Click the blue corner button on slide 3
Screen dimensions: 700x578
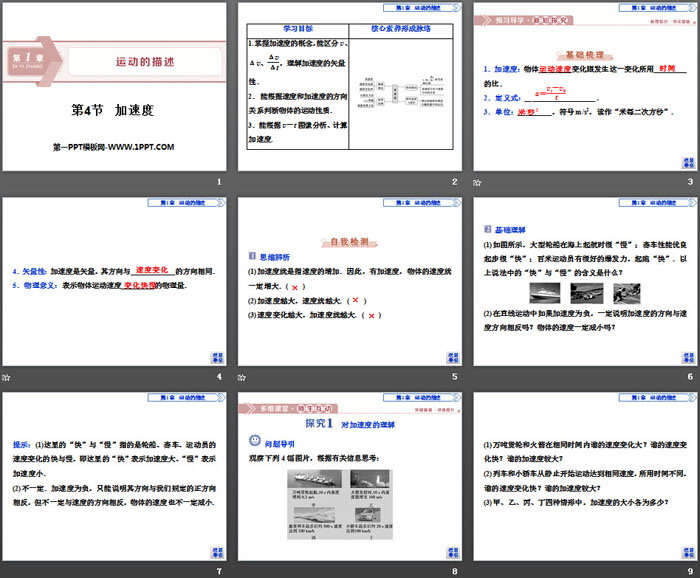(x=686, y=163)
